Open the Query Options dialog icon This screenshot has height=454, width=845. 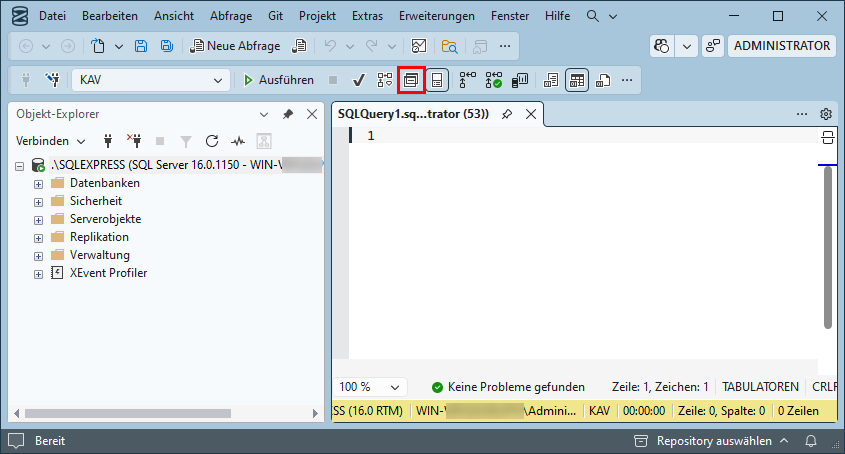point(411,80)
